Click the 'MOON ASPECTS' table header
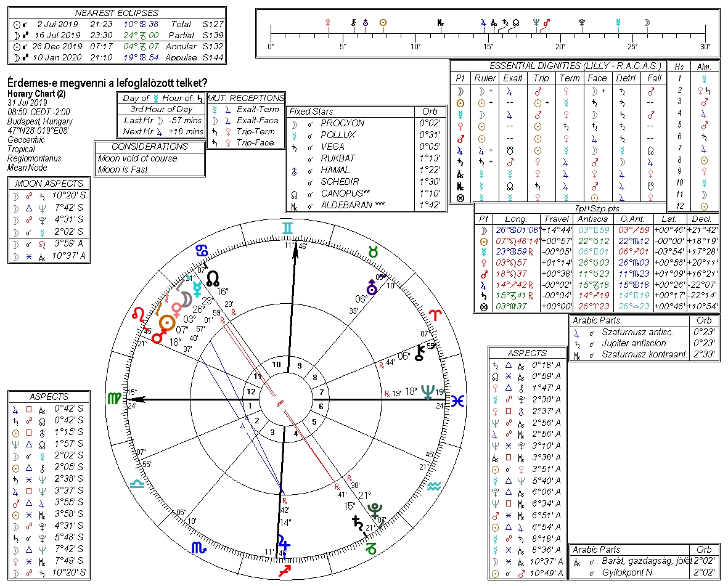Image resolution: width=728 pixels, height=586 pixels. pos(49,183)
